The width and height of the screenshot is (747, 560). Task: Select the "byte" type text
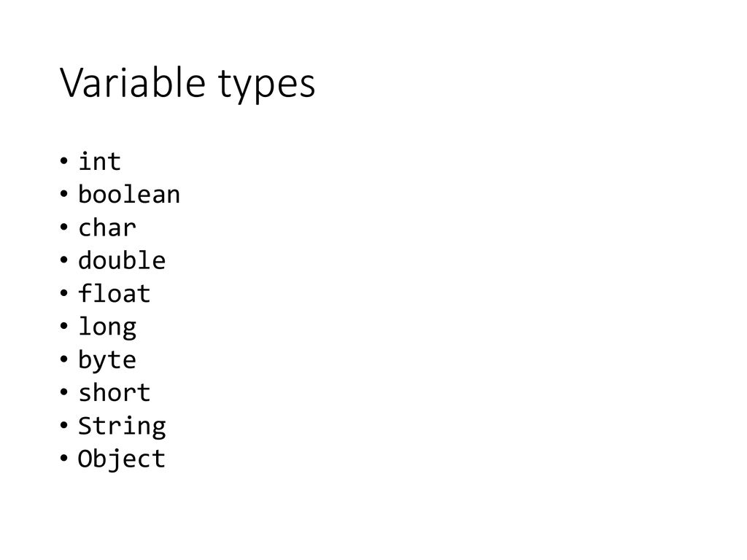(107, 360)
